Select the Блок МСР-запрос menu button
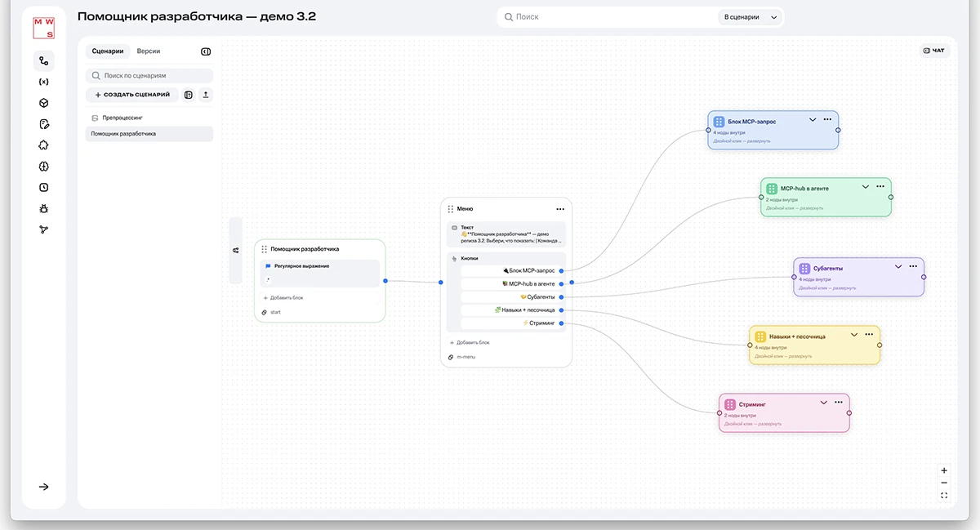Screen dimensions: 980x530 point(513,270)
